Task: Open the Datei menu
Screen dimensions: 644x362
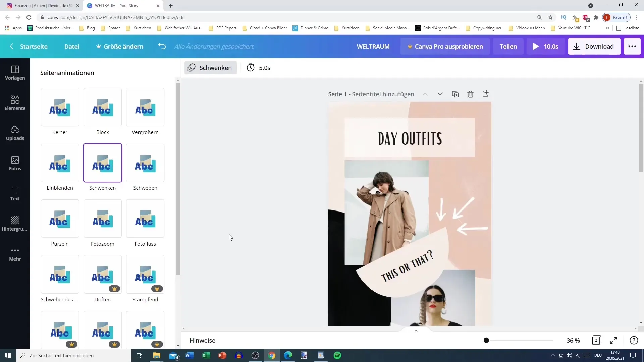Action: 72,46
